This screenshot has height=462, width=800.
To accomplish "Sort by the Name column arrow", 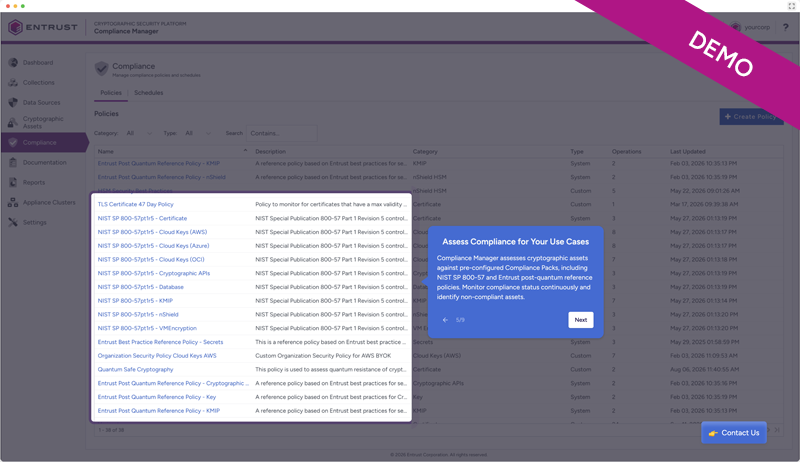I will tap(245, 151).
